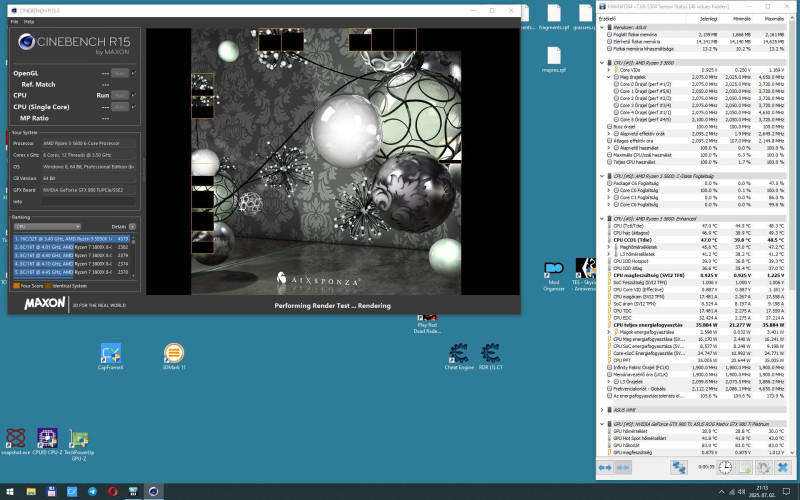
Task: Click the clock reset-timer icon in HWiNFO
Action: [x=725, y=467]
